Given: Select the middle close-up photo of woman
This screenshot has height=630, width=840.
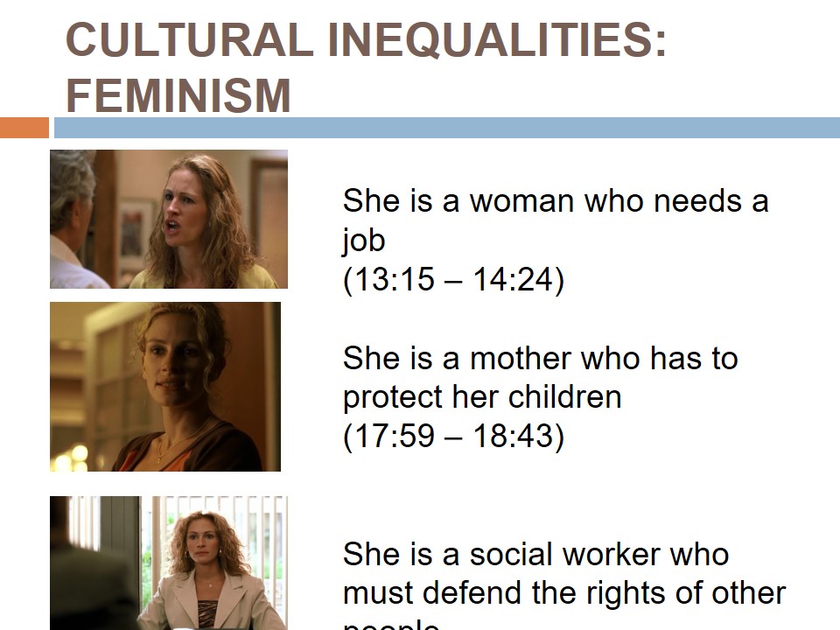Looking at the screenshot, I should [x=165, y=387].
